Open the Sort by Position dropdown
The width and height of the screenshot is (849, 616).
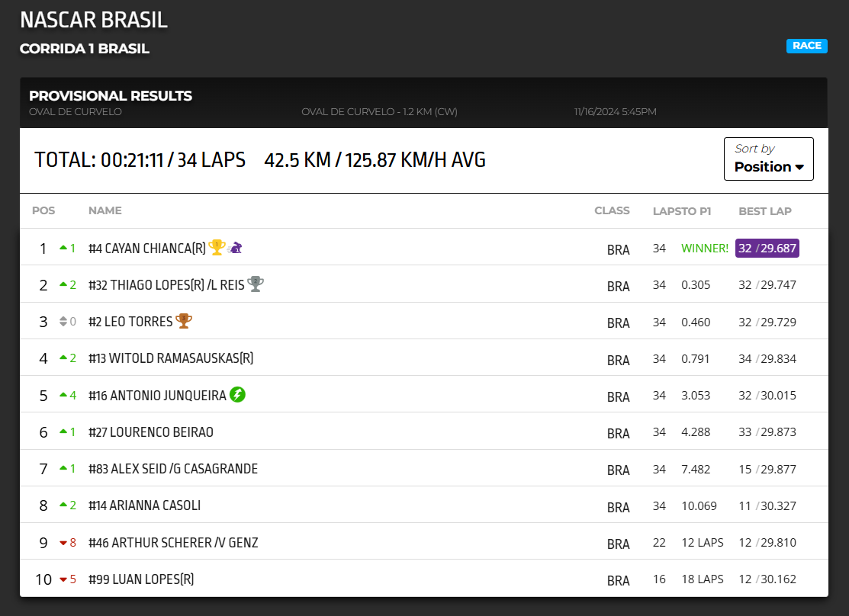click(768, 159)
